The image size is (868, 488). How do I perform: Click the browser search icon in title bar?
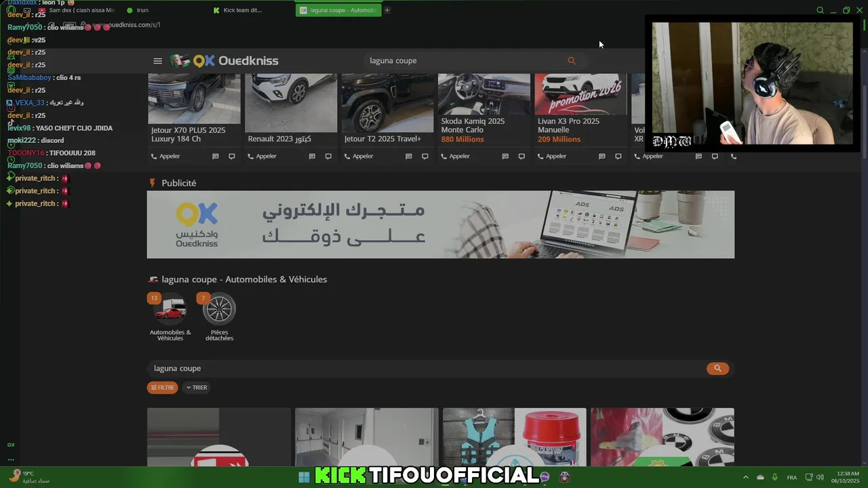[820, 10]
